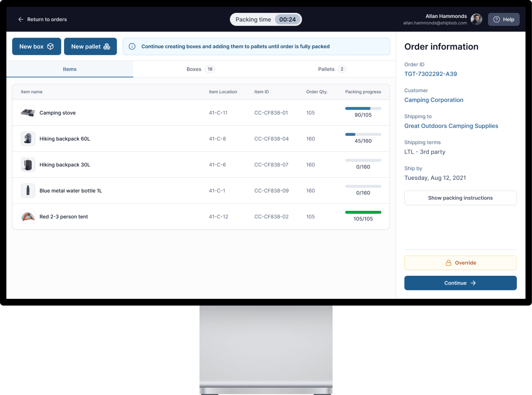Click the arrow icon inside Continue button
This screenshot has height=395, width=532.
click(x=474, y=283)
